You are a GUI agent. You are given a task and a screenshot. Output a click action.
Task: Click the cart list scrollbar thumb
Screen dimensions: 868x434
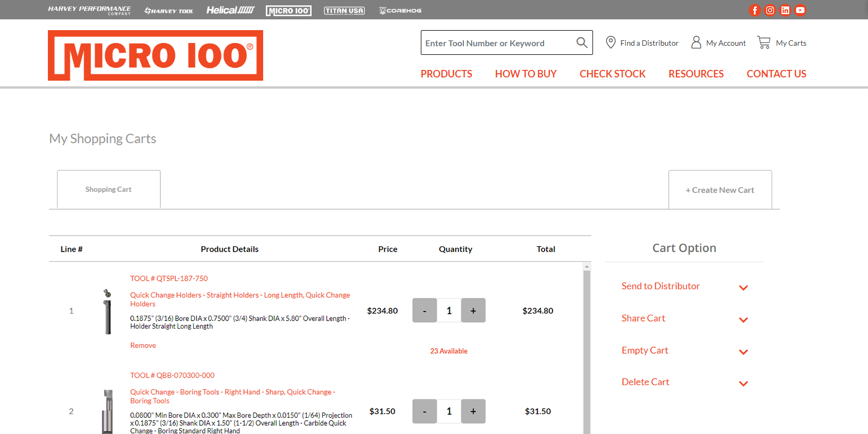[587, 352]
